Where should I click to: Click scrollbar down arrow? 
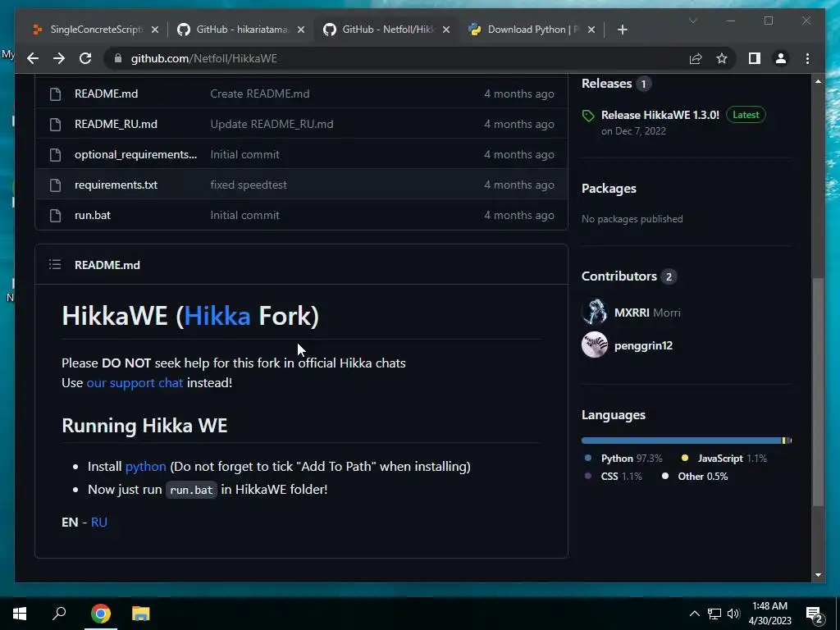818,575
